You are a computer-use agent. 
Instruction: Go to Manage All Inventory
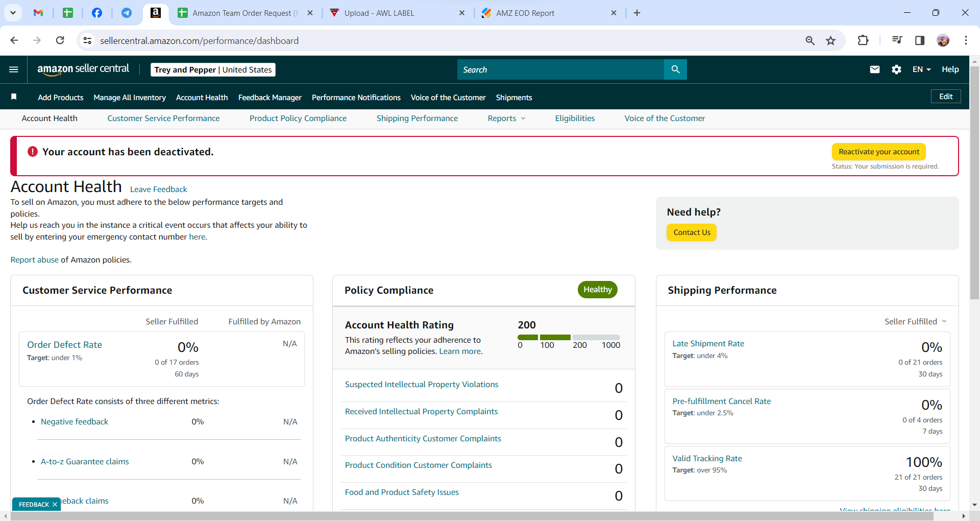pyautogui.click(x=130, y=98)
